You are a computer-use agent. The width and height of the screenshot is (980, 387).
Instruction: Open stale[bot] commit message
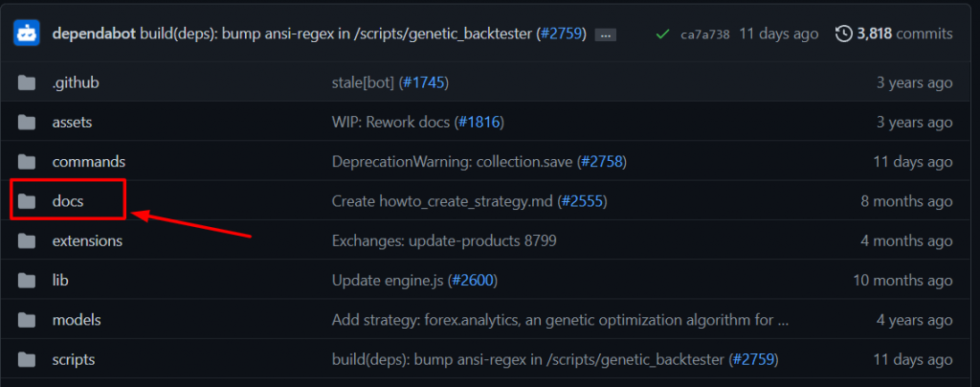coord(363,82)
